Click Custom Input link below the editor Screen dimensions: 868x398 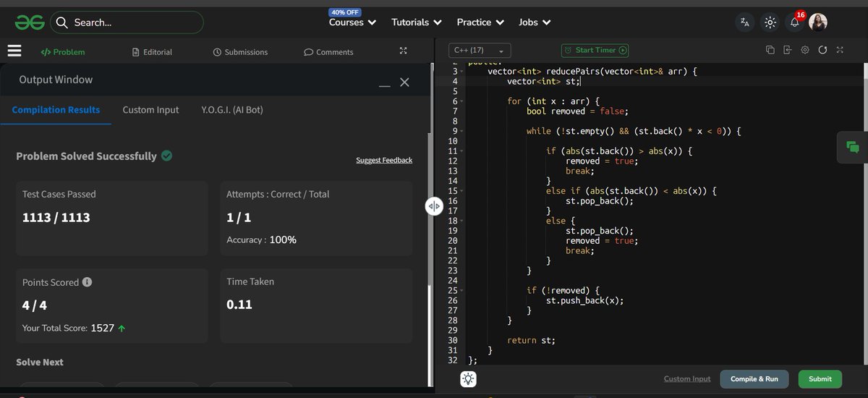tap(687, 379)
